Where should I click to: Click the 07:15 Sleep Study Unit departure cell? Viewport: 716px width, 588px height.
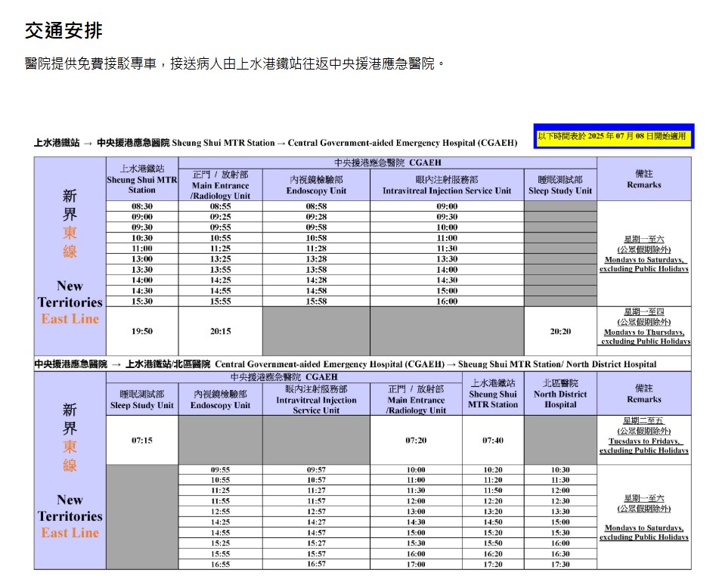pyautogui.click(x=142, y=440)
